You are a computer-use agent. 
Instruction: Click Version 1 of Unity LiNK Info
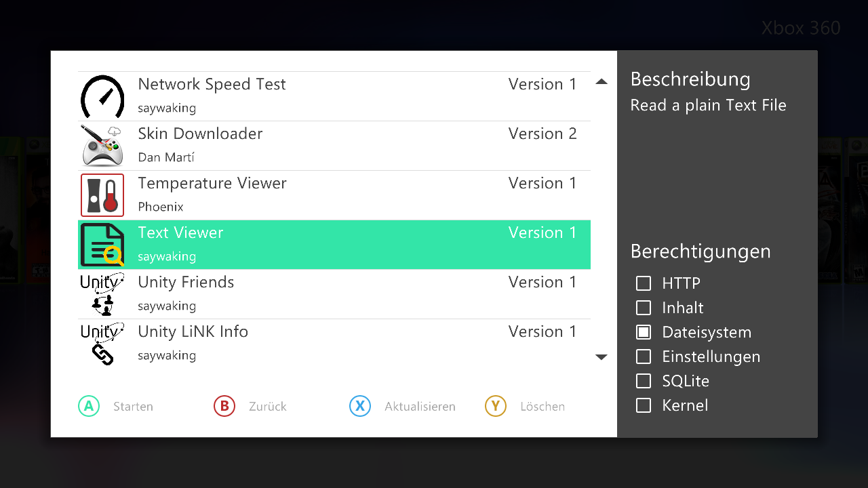tap(542, 331)
